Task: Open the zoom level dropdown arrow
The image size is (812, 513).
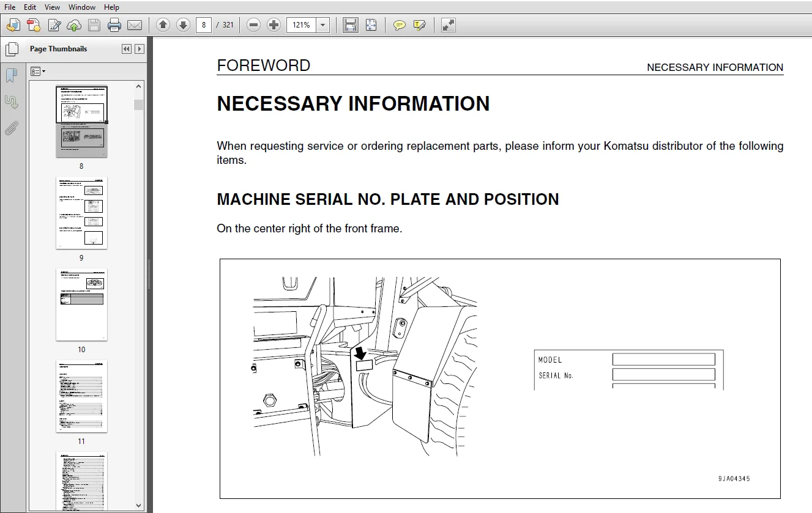Action: pos(323,25)
